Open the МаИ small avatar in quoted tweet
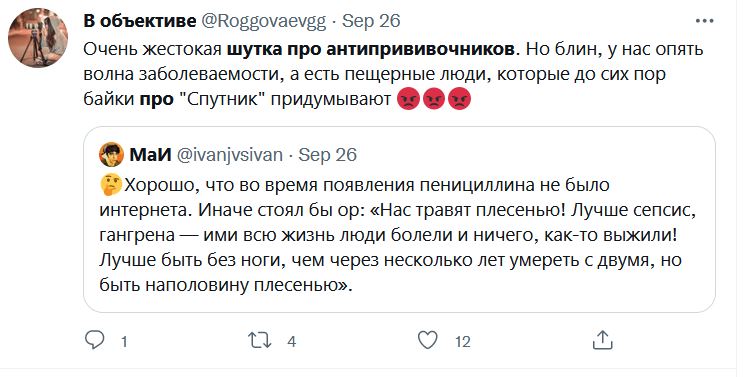This screenshot has height=377, width=753. pyautogui.click(x=111, y=155)
